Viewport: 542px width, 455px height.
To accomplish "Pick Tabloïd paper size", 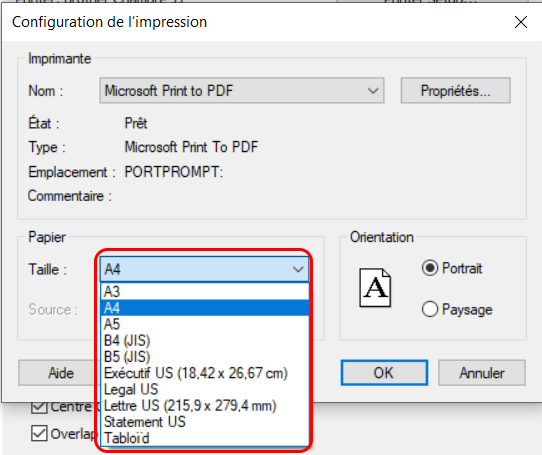I will pyautogui.click(x=204, y=438).
